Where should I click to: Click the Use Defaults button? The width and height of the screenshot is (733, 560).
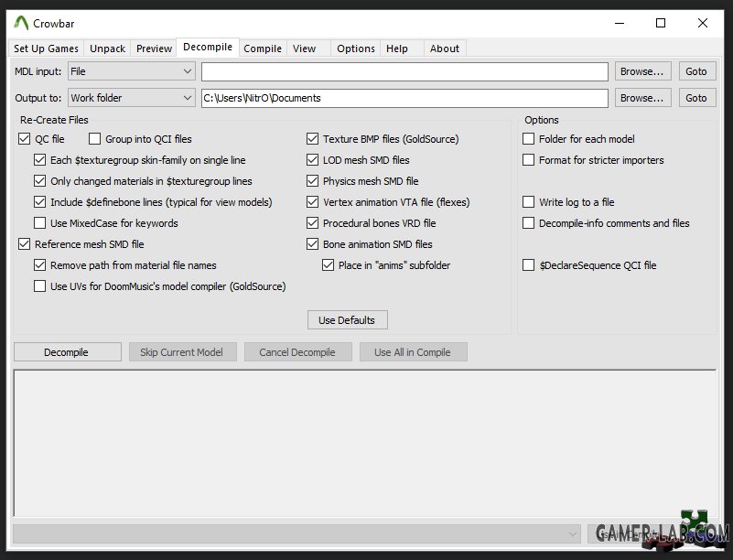click(348, 320)
